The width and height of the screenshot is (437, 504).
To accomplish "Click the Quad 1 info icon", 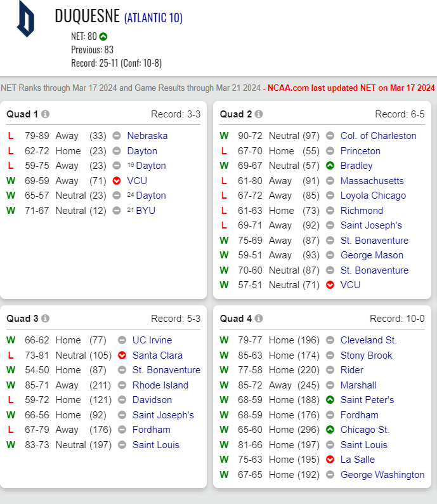I will point(46,114).
